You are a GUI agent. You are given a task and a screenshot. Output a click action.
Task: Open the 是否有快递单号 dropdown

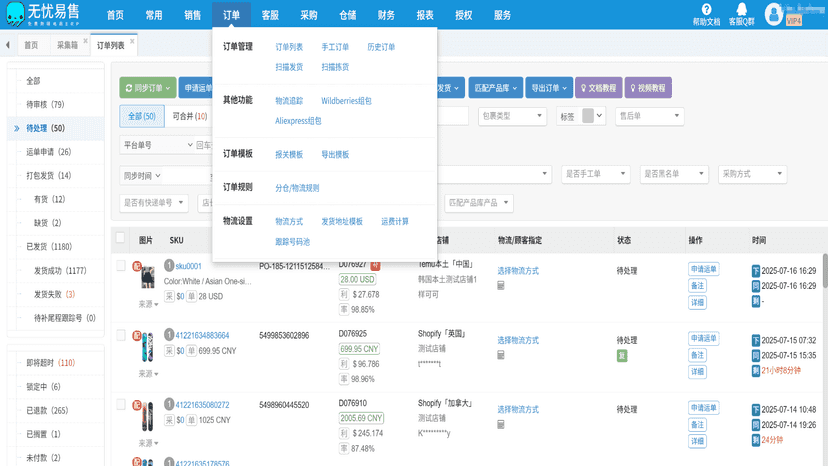(x=154, y=202)
